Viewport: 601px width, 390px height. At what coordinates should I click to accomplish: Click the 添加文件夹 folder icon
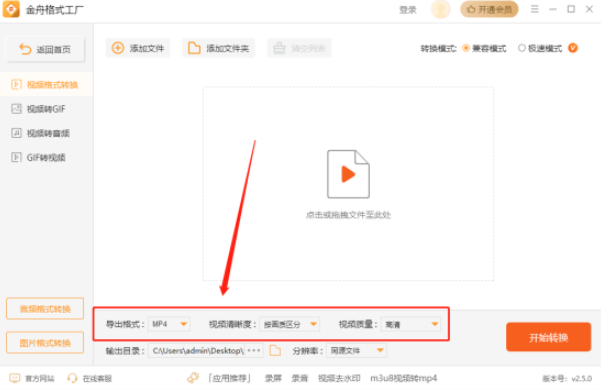[194, 48]
